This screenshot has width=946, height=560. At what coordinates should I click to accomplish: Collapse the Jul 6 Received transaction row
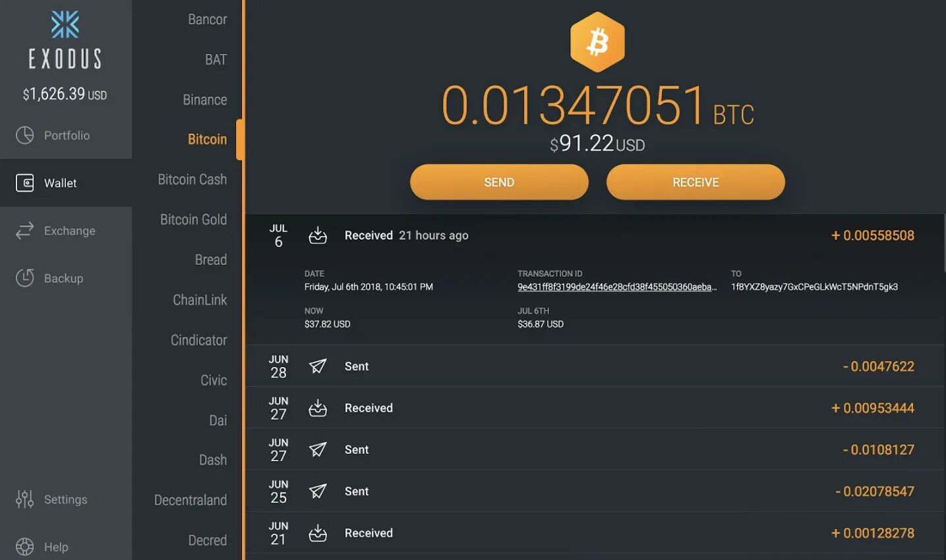point(593,235)
